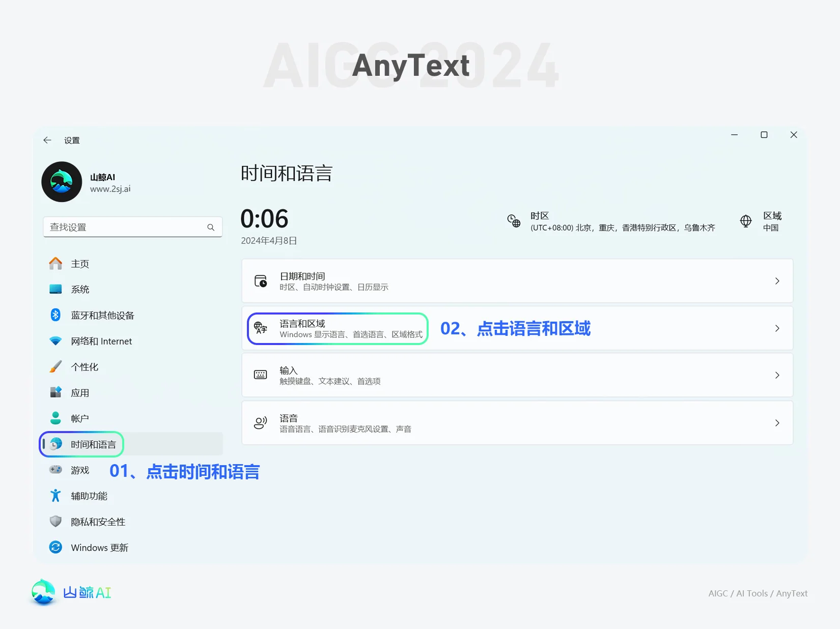This screenshot has height=629, width=840.
Task: Open 语言和区域 settings row
Action: tap(517, 328)
